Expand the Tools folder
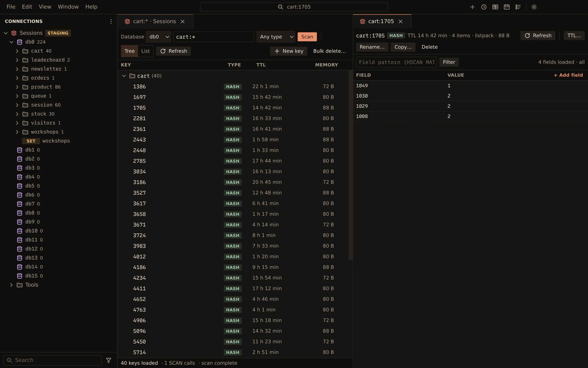588x368 pixels. click(x=11, y=285)
